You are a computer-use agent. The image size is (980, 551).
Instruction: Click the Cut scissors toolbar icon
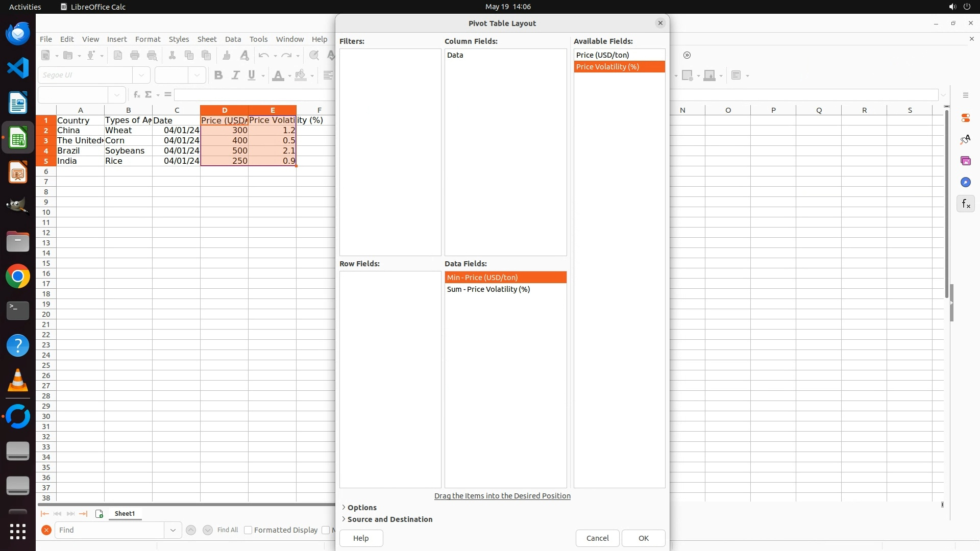tap(172, 56)
